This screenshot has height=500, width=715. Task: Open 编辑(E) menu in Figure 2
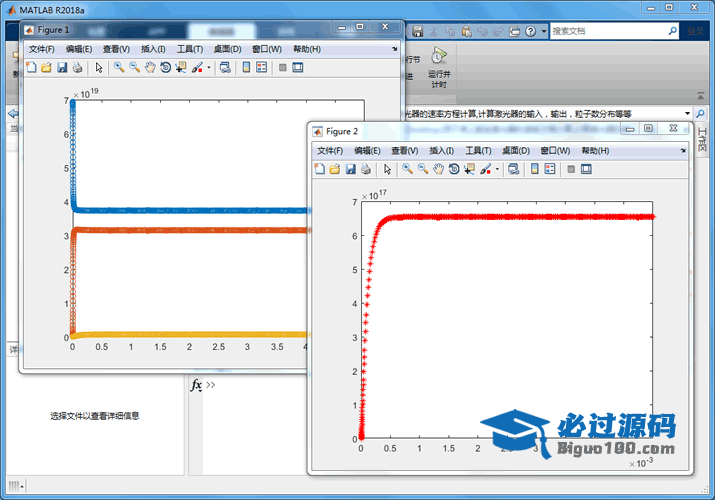(368, 151)
